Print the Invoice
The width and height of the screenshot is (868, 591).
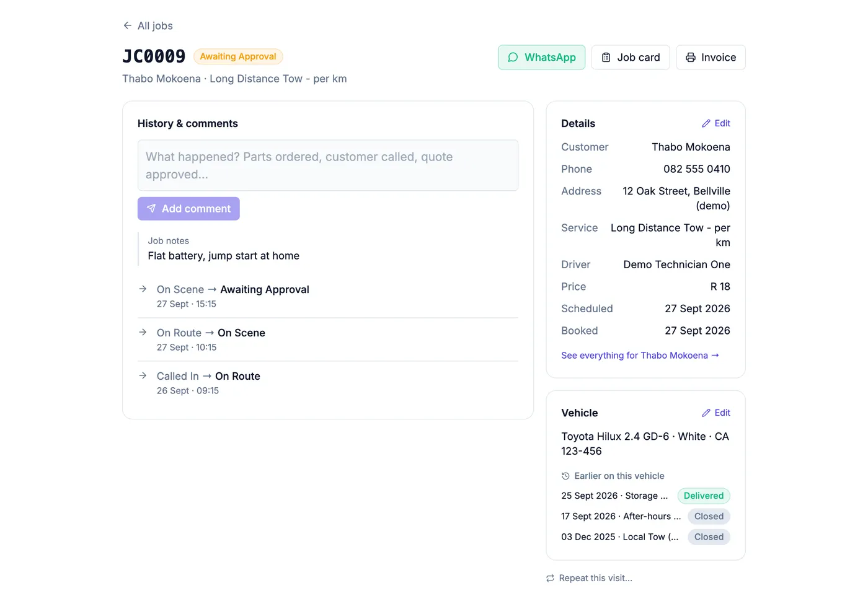(x=711, y=58)
